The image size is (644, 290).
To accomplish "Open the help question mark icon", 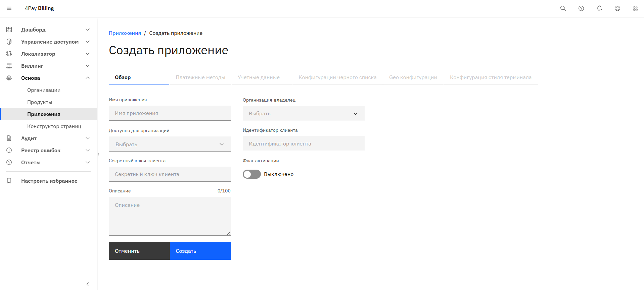I will [x=581, y=8].
